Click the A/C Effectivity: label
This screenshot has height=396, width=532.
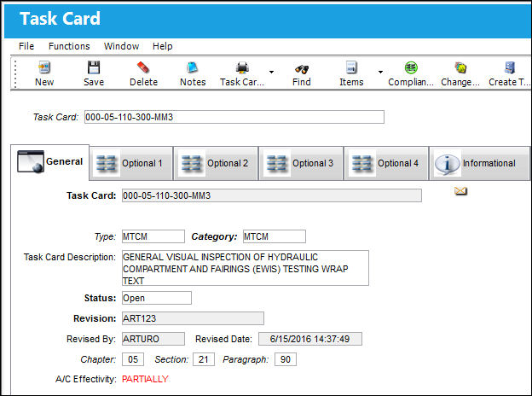(86, 379)
